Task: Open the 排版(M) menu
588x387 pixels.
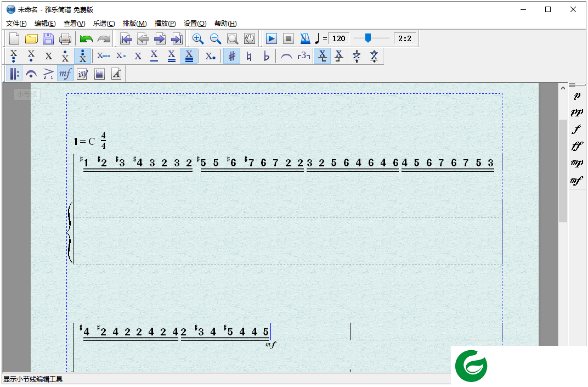Action: tap(134, 23)
